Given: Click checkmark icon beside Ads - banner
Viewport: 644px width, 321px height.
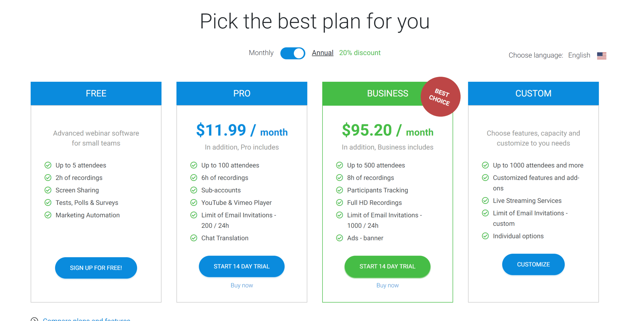Looking at the screenshot, I should point(339,238).
